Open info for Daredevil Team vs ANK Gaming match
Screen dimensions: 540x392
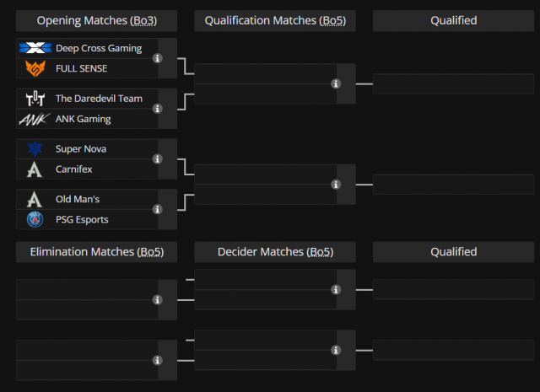(158, 109)
